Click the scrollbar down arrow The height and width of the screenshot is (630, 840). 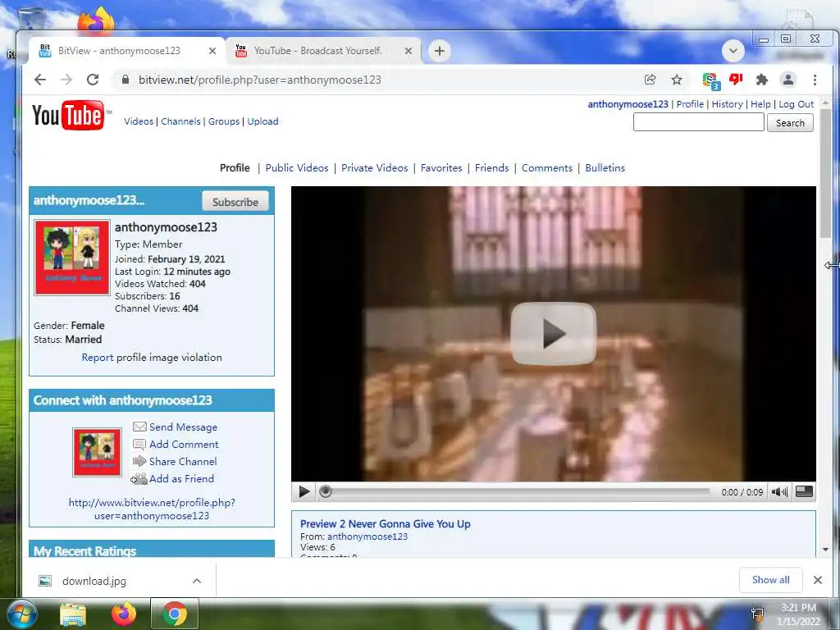825,549
